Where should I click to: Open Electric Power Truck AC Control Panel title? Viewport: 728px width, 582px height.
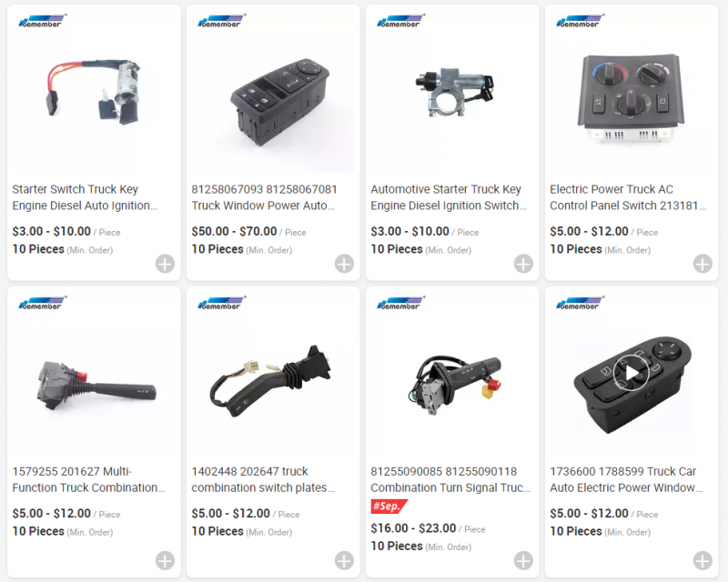(x=628, y=197)
